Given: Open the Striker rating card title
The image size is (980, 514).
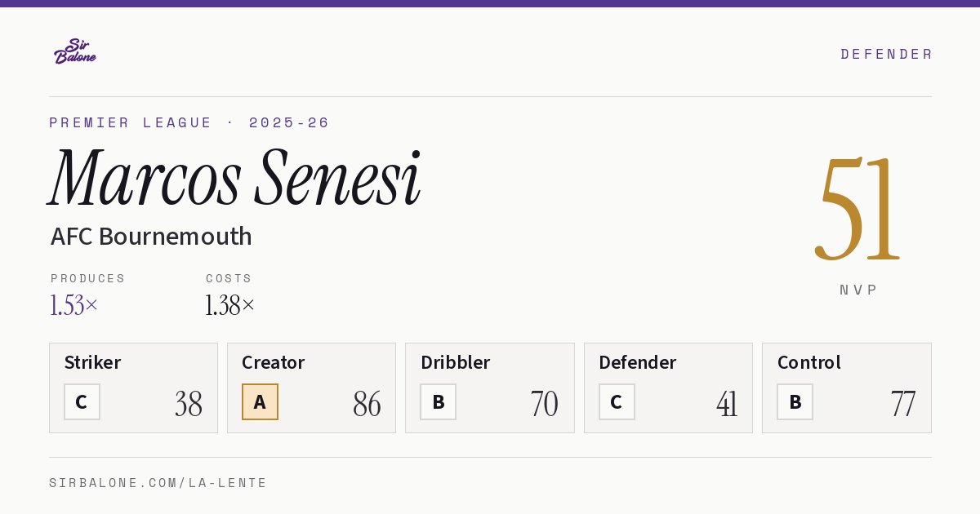Looking at the screenshot, I should click(x=92, y=362).
